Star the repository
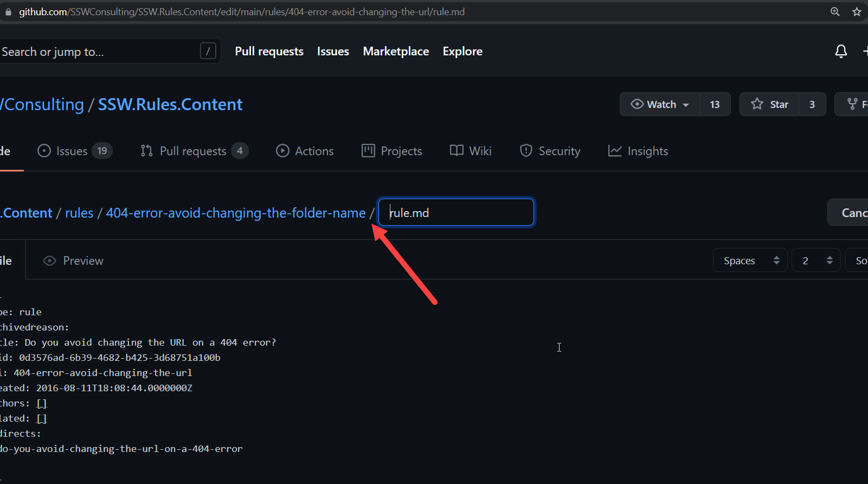The height and width of the screenshot is (484, 868). point(769,104)
